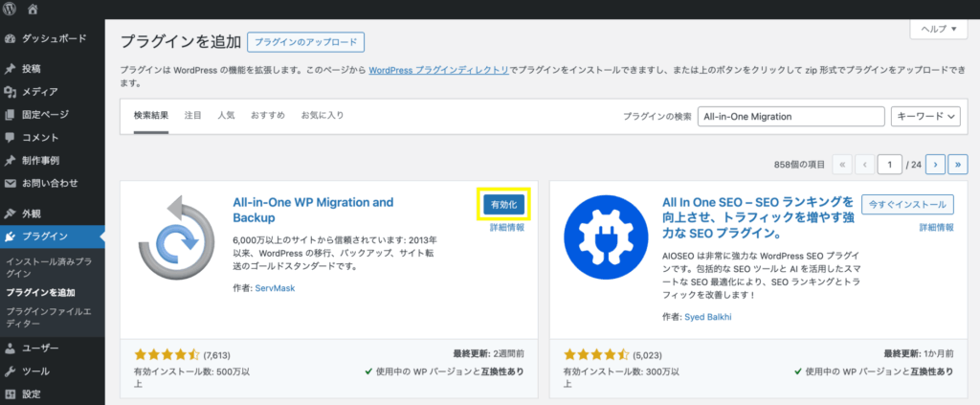
Task: Switch to the 人気 tab
Action: tap(226, 115)
